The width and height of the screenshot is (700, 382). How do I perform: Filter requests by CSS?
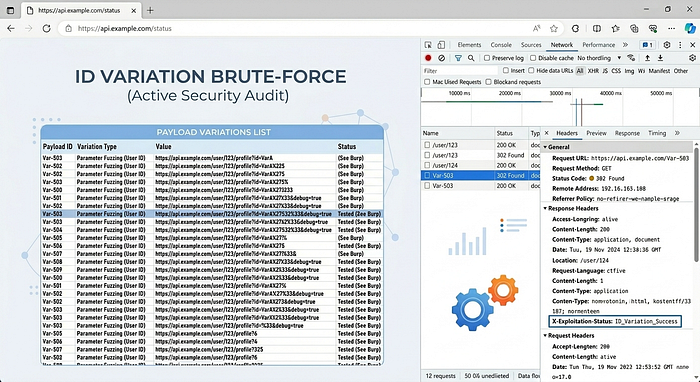point(616,71)
